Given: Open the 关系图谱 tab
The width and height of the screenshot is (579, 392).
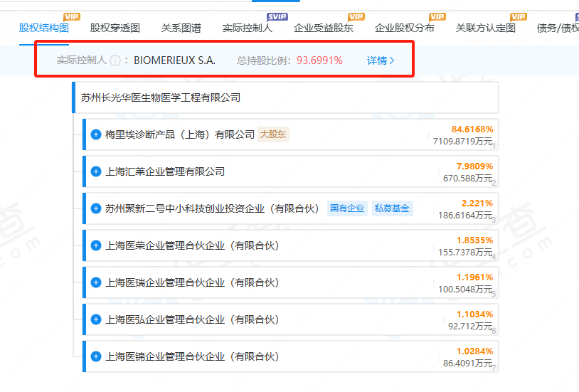Looking at the screenshot, I should [x=181, y=28].
